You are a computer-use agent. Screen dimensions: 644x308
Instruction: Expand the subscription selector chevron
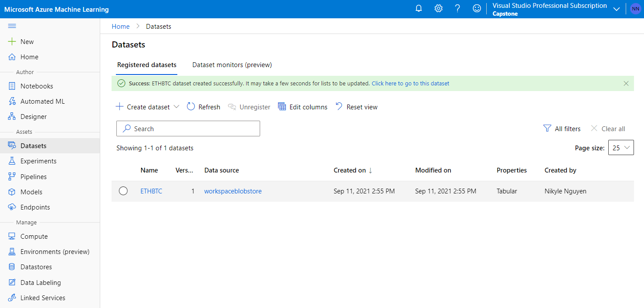[x=617, y=9]
